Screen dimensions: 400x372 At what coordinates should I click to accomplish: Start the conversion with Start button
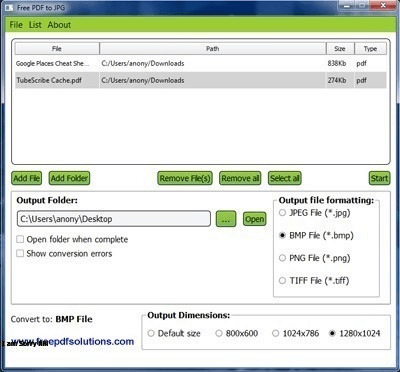379,178
